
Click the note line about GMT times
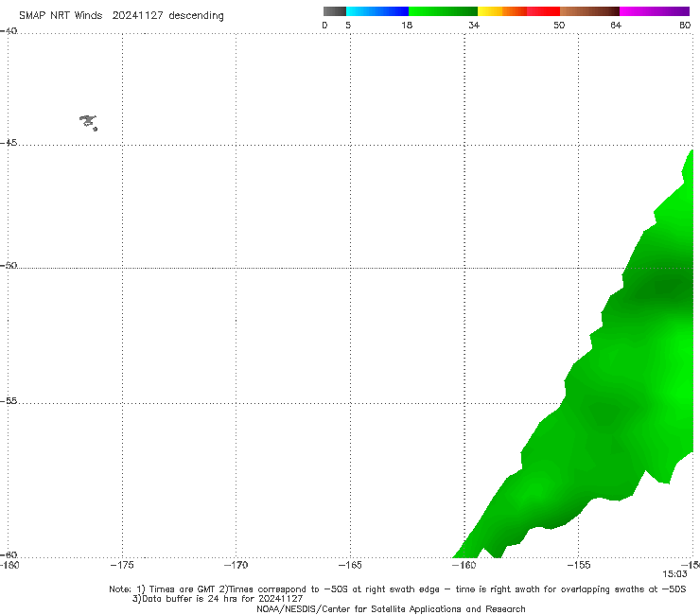[397, 589]
